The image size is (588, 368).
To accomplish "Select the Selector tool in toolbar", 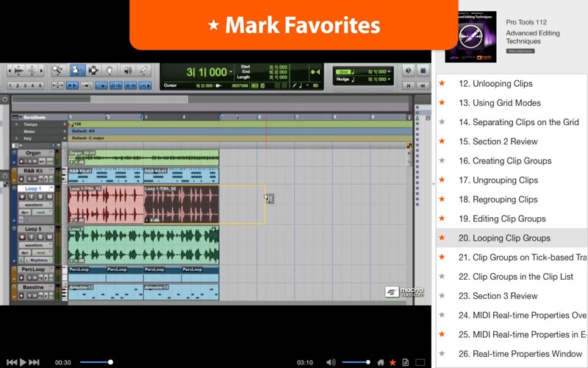I will coord(93,70).
